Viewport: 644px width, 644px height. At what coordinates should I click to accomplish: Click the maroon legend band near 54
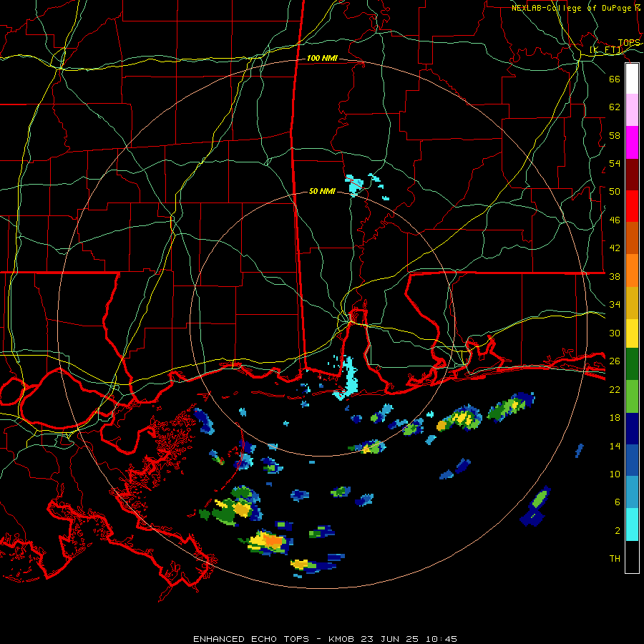coord(632,175)
